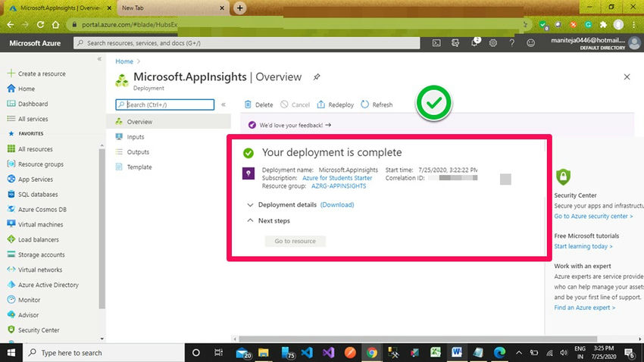The height and width of the screenshot is (362, 644).
Task: Select Inputs in deployment menu
Action: coord(135,137)
